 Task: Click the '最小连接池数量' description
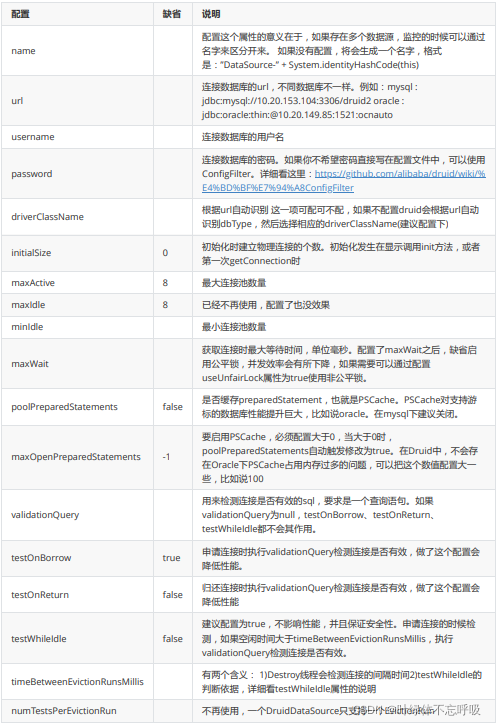click(234, 327)
